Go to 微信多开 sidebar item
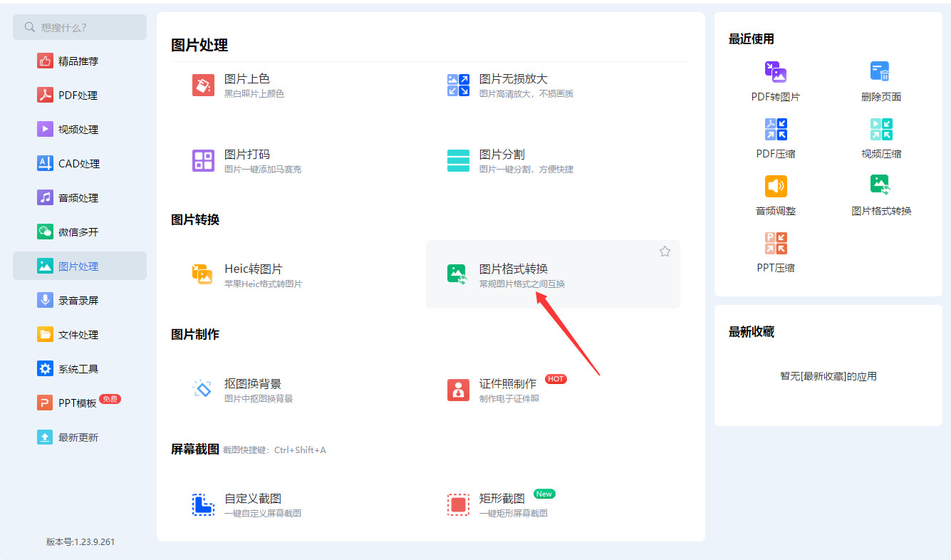Screen dimensions: 951x560 point(80,232)
